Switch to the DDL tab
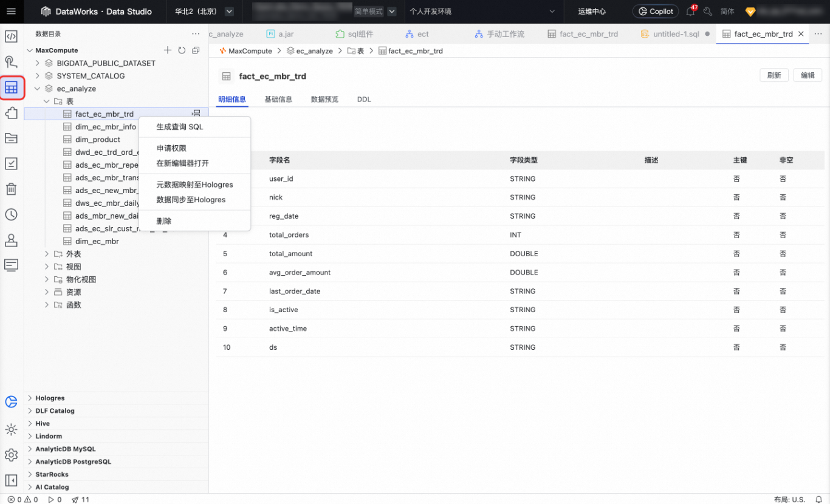 point(364,99)
